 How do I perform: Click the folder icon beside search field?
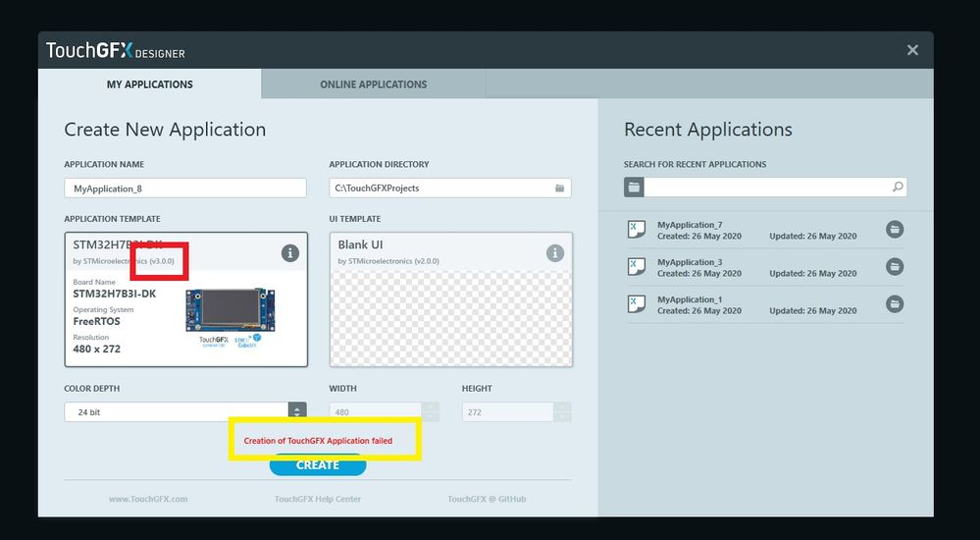634,188
